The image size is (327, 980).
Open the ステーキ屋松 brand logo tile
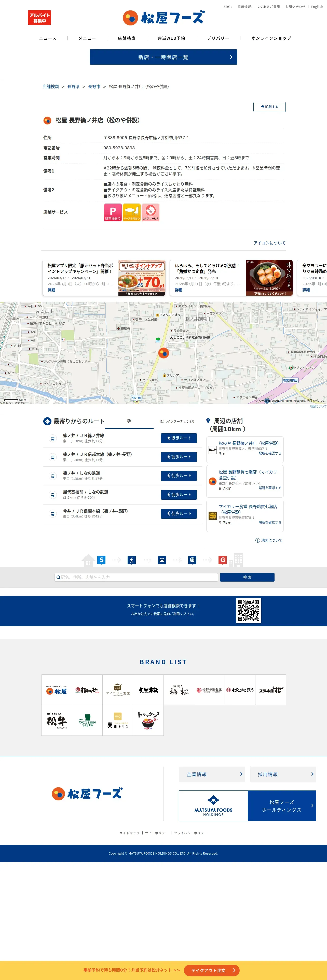(270, 690)
